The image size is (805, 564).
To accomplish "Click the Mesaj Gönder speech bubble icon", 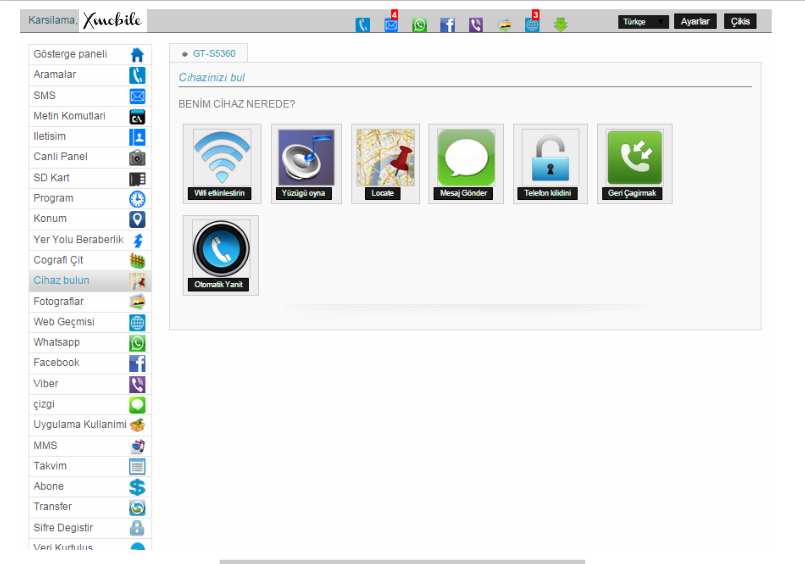I will 466,157.
